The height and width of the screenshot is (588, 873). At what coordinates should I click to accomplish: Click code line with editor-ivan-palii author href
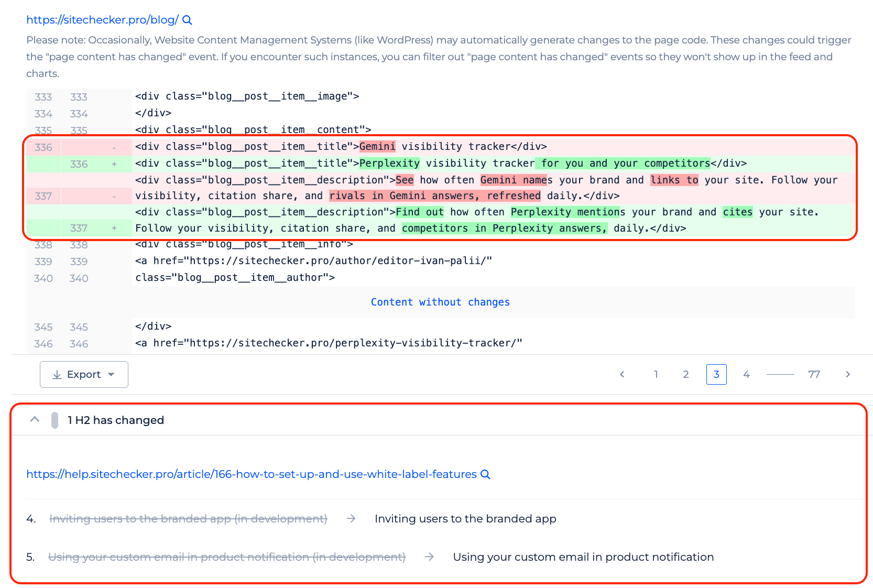pos(313,261)
